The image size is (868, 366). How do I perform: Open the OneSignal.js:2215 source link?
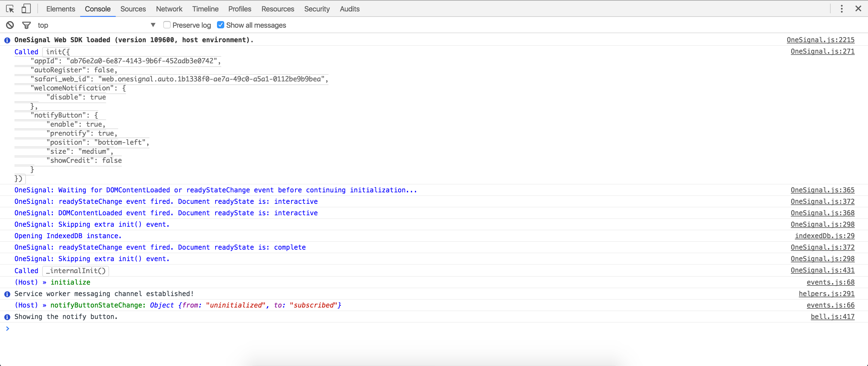point(820,40)
